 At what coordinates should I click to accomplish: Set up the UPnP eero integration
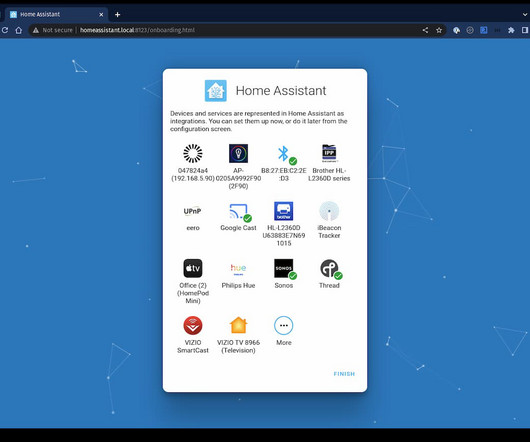(x=193, y=211)
